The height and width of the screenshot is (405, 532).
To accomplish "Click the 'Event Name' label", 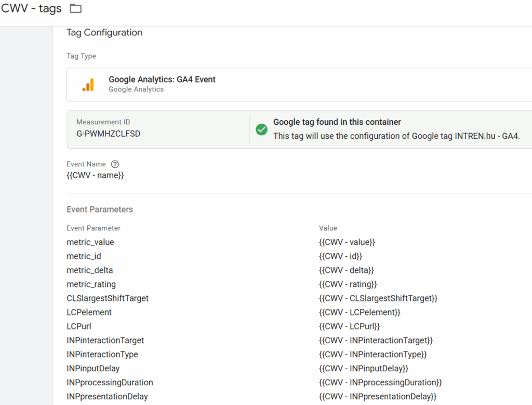I will [x=86, y=164].
